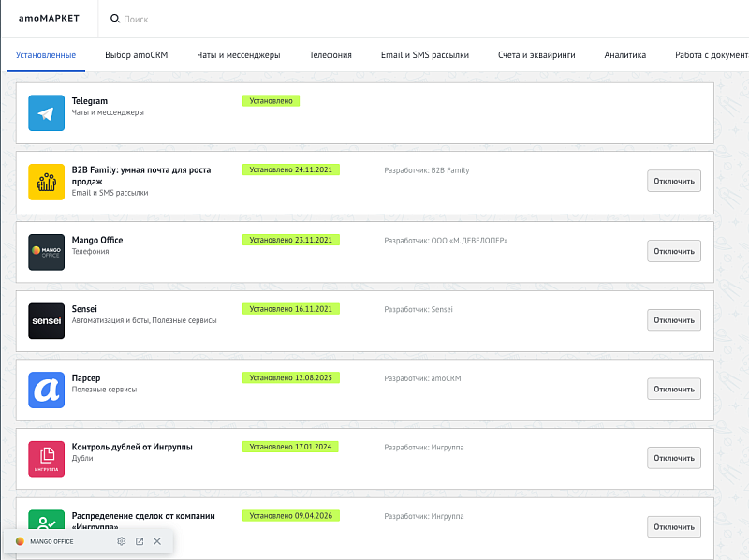Switch to the Установленные tab
Image resolution: width=749 pixels, height=560 pixels.
tap(46, 55)
